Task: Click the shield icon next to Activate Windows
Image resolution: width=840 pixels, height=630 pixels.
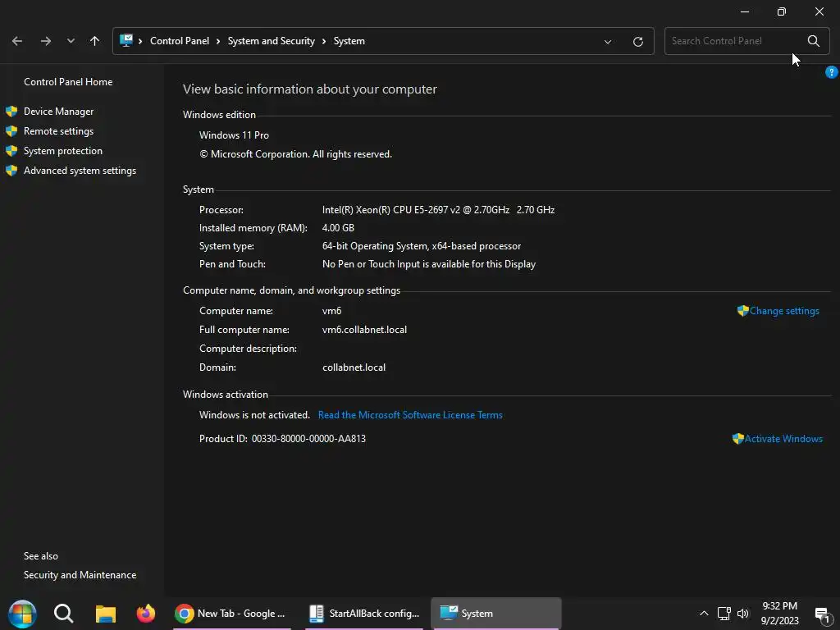Action: pos(737,439)
